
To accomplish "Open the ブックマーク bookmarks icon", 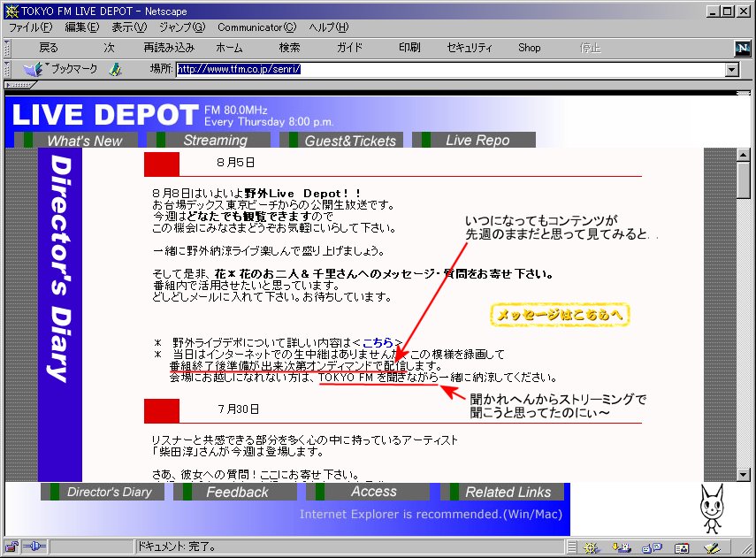I will (x=33, y=69).
